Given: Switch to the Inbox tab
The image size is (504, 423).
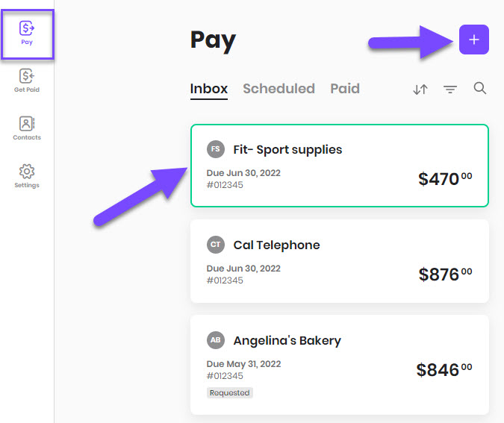Looking at the screenshot, I should tap(209, 89).
